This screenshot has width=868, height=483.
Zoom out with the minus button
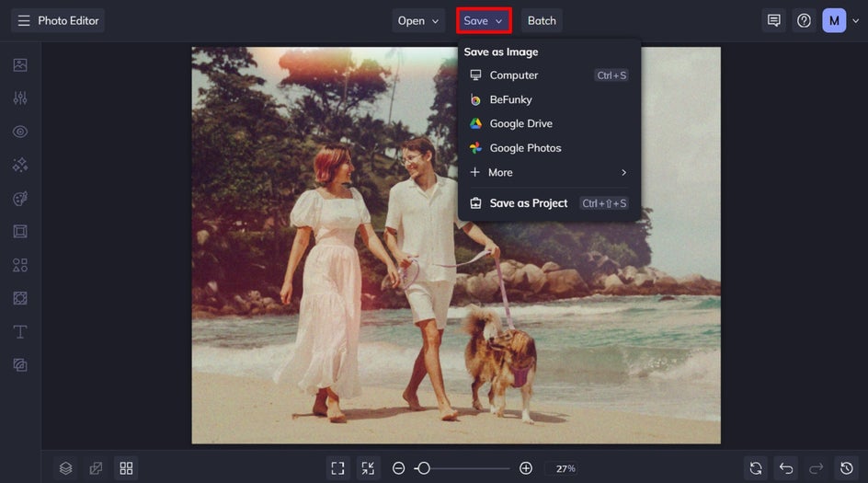[398, 468]
